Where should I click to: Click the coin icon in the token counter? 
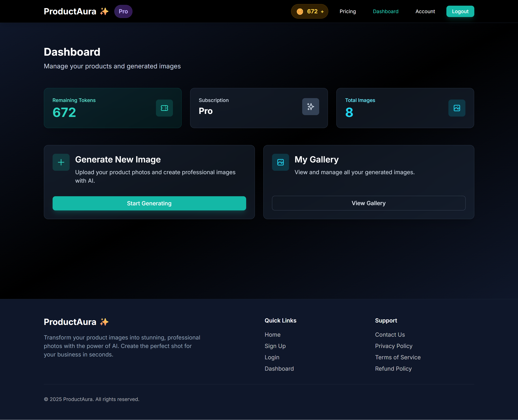(300, 11)
